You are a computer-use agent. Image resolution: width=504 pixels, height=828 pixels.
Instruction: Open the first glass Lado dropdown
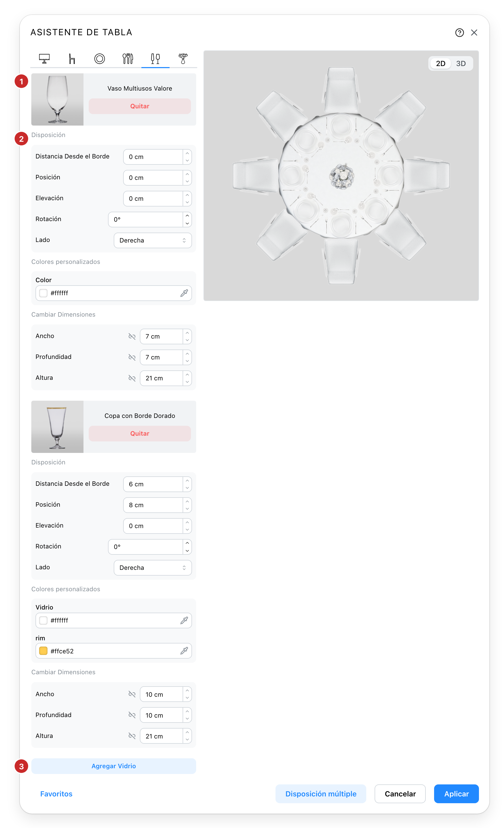153,240
